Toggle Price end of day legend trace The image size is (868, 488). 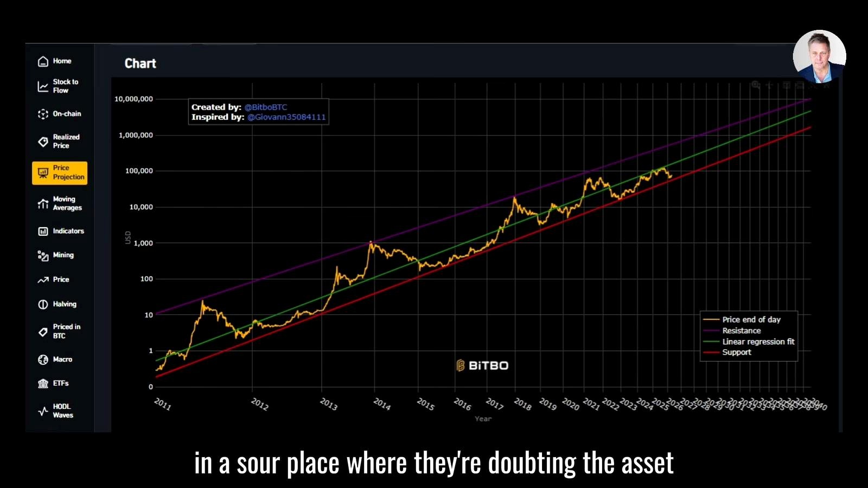[742, 320]
